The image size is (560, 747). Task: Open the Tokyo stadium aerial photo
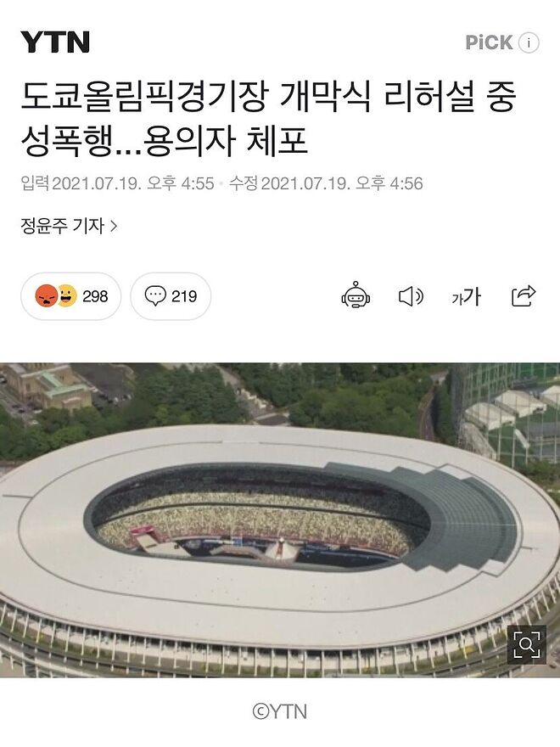[280, 520]
